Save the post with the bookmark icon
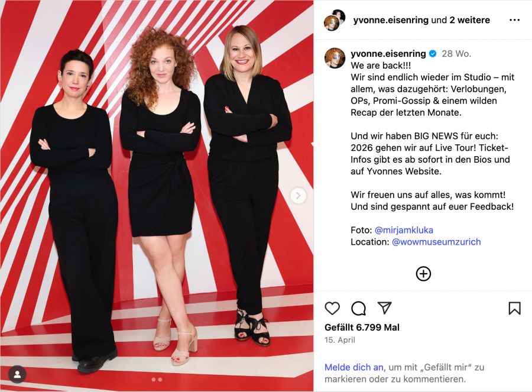The height and width of the screenshot is (392, 532). (514, 308)
